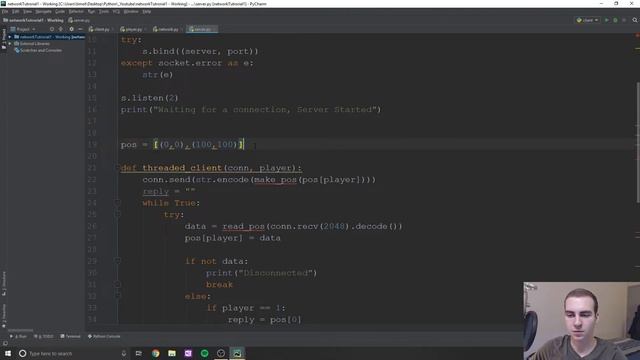Open the View menu

27,11
